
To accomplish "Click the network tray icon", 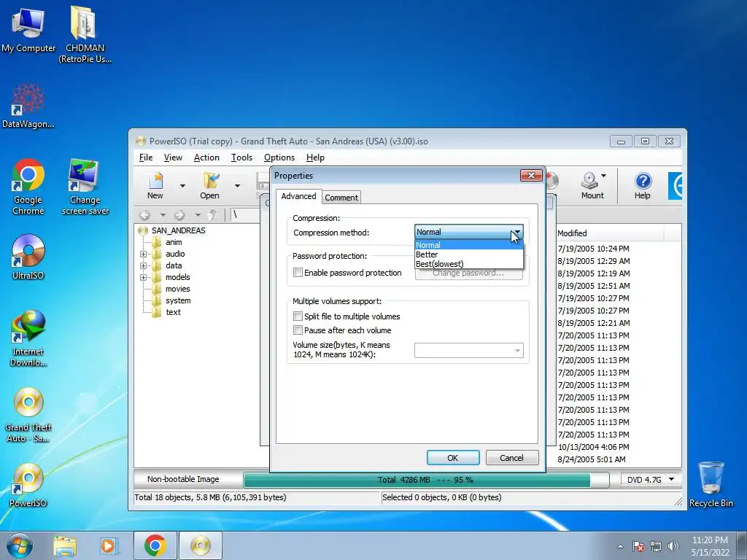I will [x=656, y=546].
